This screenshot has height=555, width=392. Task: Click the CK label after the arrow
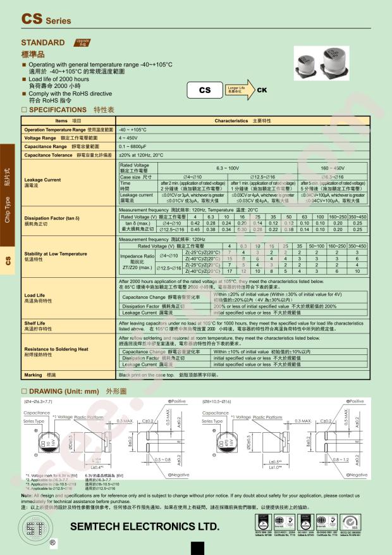click(x=261, y=90)
